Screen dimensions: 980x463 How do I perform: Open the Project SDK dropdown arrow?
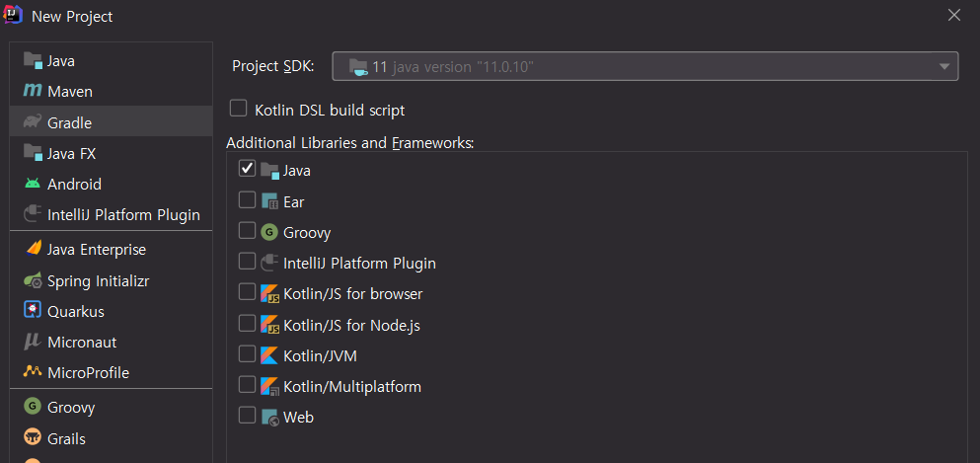944,67
